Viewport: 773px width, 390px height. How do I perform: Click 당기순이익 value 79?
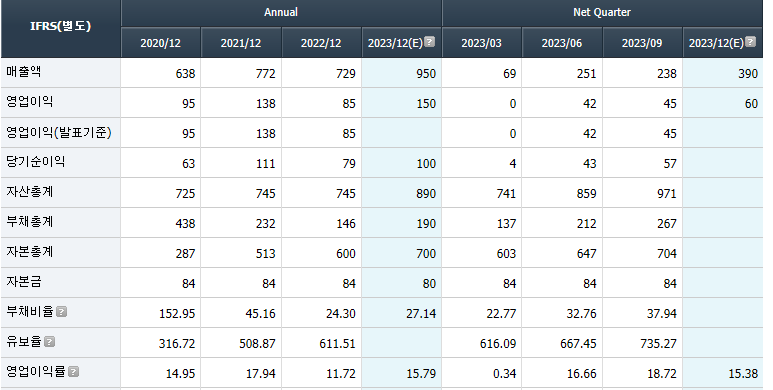point(349,164)
